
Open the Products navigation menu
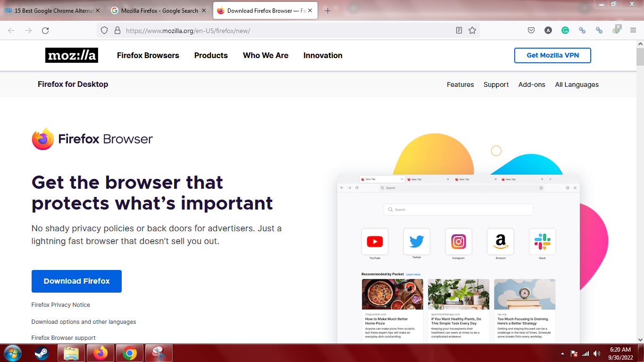[211, 55]
